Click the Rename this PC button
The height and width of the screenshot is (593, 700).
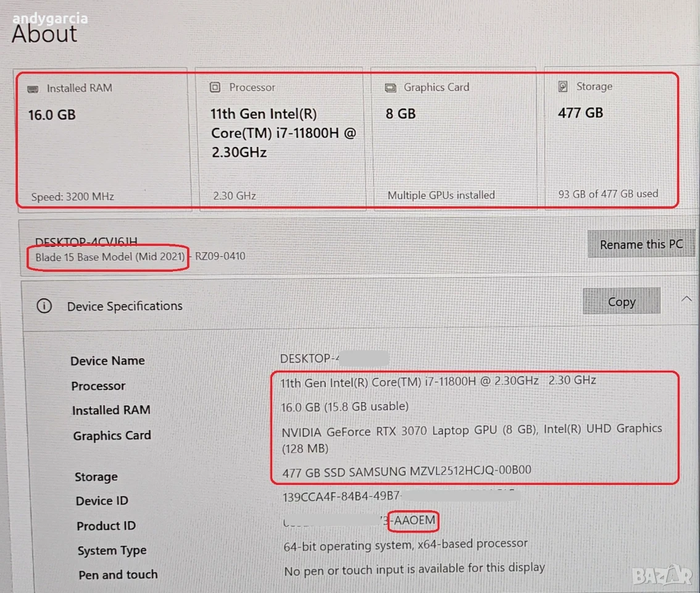pyautogui.click(x=641, y=244)
